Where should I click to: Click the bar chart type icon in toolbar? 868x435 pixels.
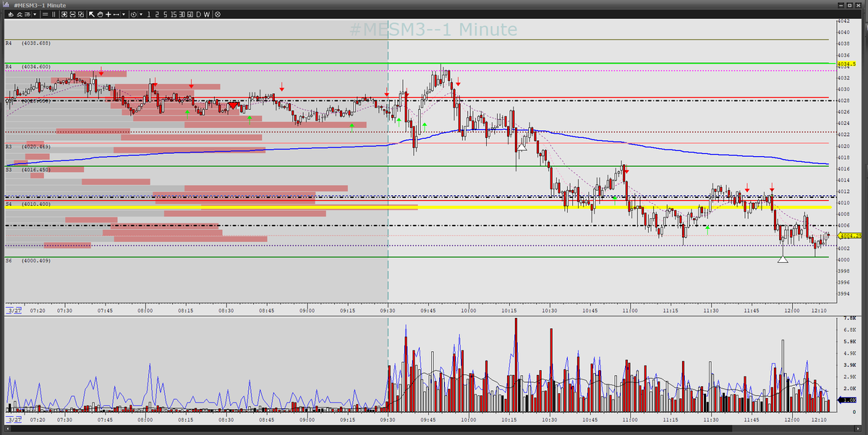click(11, 14)
